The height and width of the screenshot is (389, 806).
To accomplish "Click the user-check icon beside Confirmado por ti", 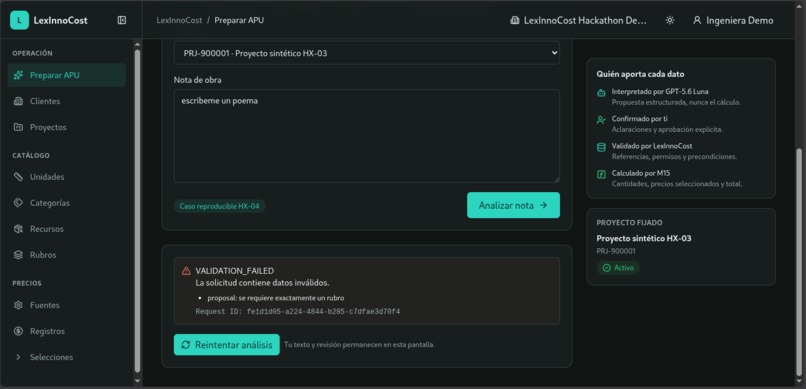I will click(601, 120).
